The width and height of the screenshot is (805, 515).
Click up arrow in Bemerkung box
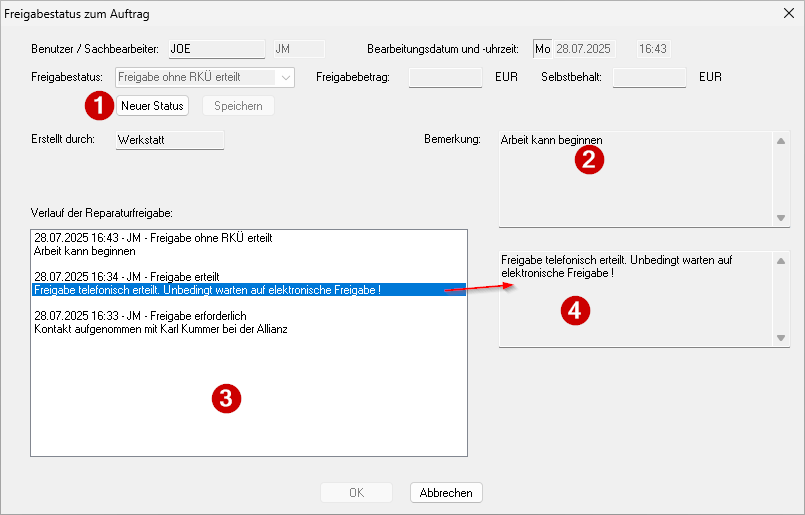pyautogui.click(x=781, y=141)
